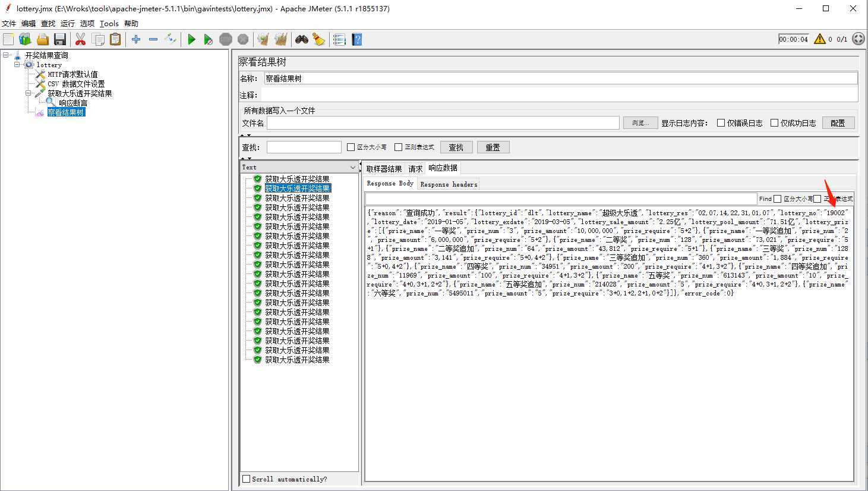Viewport: 868px width, 491px height.
Task: Open the 帮助 menu
Action: pyautogui.click(x=131, y=24)
